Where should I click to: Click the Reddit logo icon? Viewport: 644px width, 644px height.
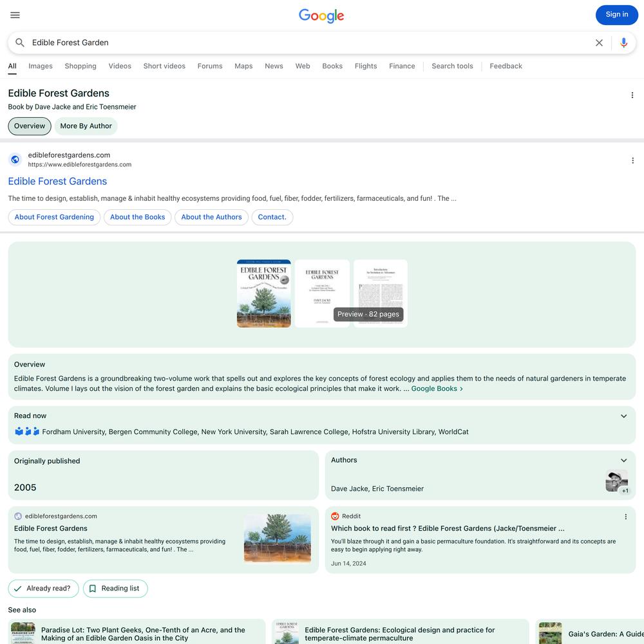(335, 516)
